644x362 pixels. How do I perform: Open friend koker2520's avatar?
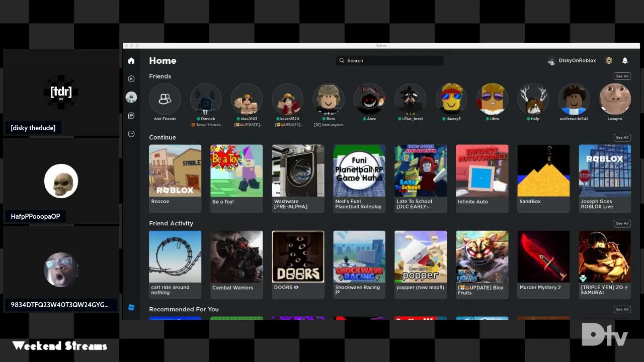(288, 99)
